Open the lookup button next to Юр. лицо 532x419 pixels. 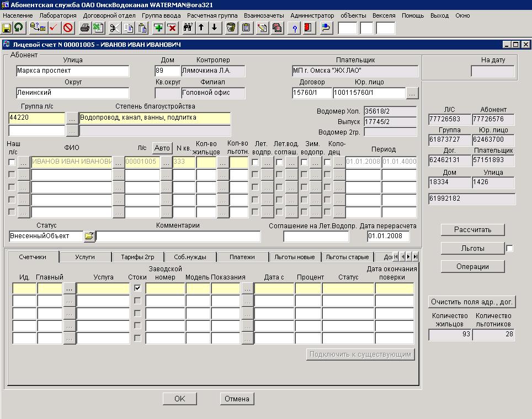pos(412,93)
